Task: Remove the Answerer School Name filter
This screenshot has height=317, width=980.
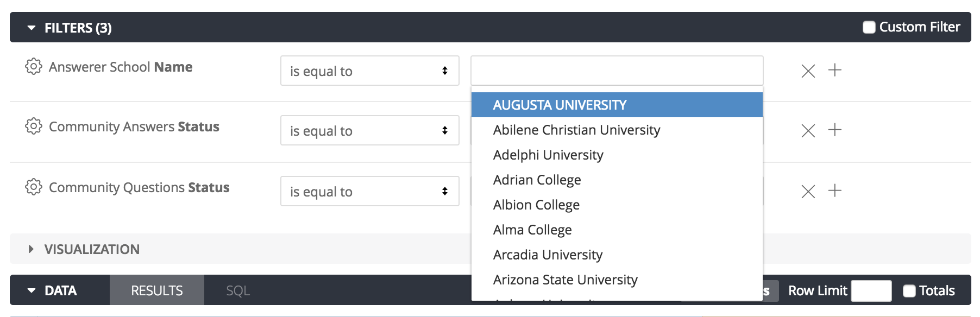Action: pyautogui.click(x=808, y=71)
